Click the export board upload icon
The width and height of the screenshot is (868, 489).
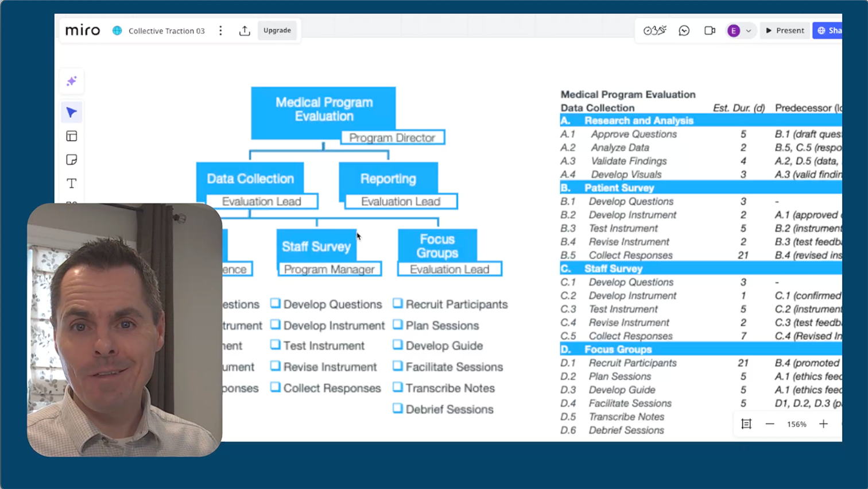coord(245,31)
